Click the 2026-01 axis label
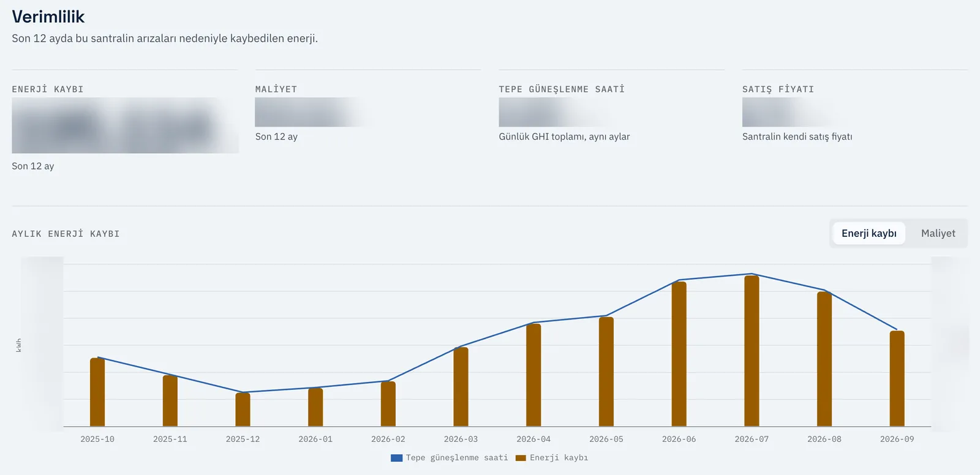The image size is (980, 475). 315,439
